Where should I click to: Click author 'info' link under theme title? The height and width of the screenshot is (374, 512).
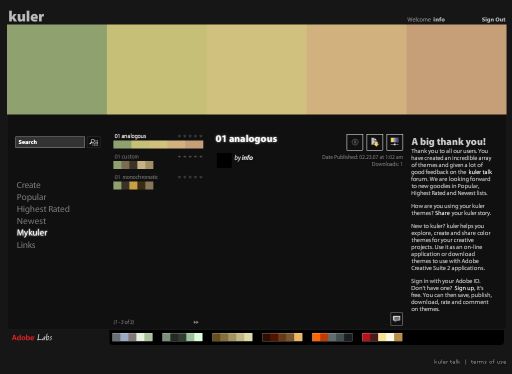click(x=247, y=158)
